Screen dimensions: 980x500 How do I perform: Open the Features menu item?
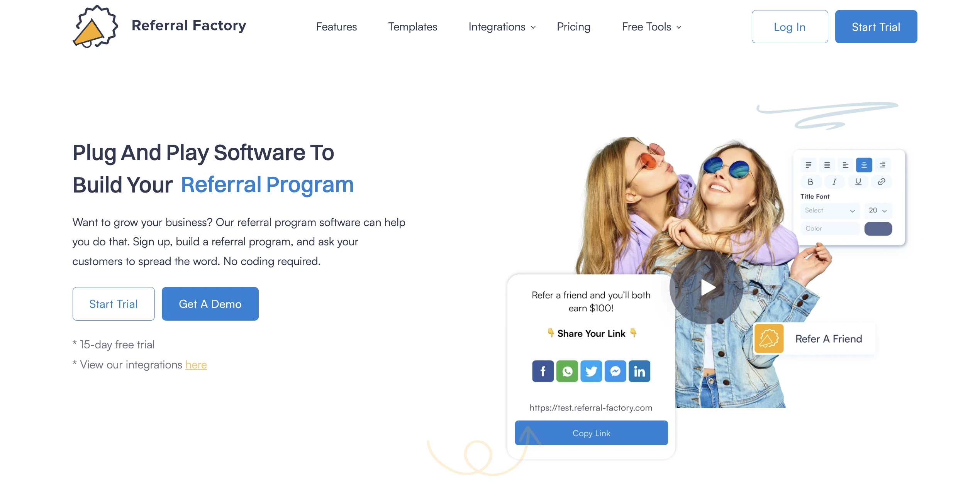(x=336, y=26)
